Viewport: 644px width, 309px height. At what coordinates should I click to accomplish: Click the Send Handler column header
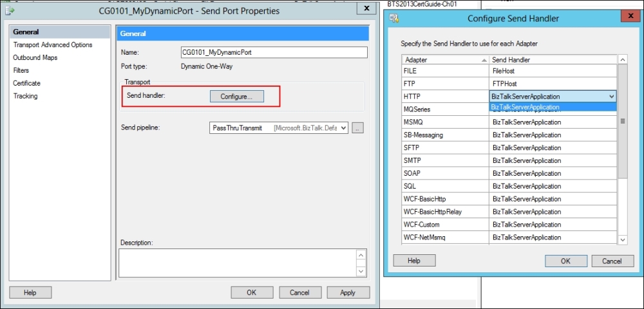553,60
